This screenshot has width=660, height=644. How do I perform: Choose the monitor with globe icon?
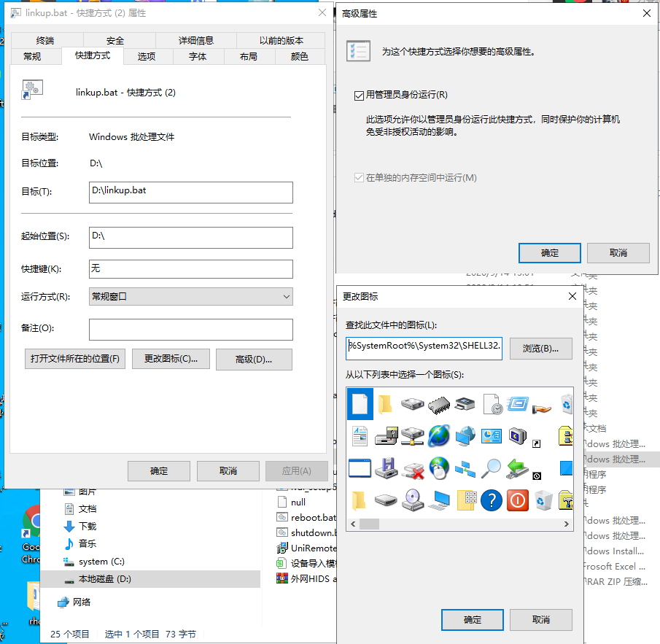pyautogui.click(x=465, y=436)
